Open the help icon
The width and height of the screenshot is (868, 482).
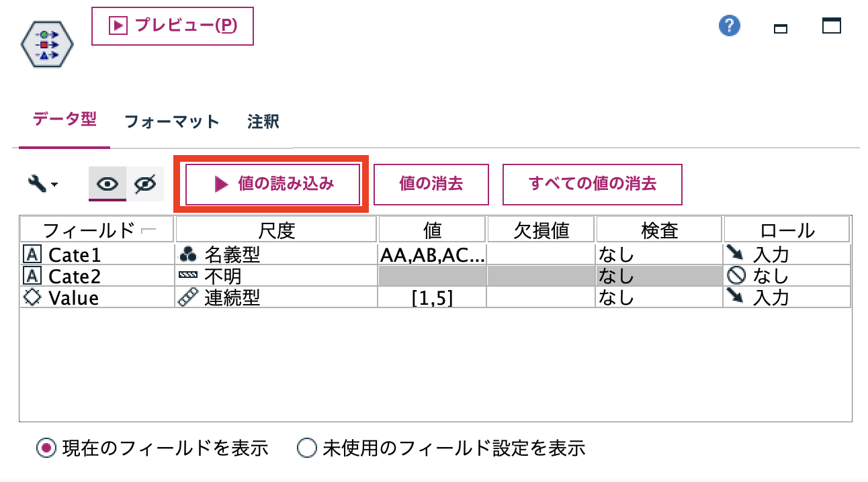tap(729, 26)
